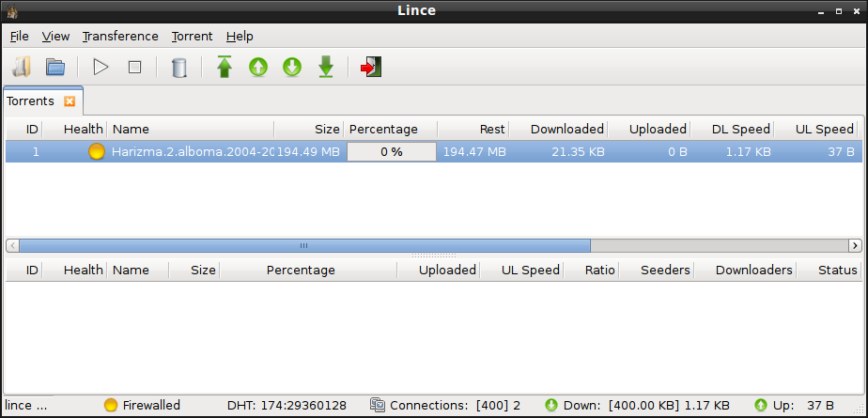Click the green Up arrow status icon

(x=761, y=405)
